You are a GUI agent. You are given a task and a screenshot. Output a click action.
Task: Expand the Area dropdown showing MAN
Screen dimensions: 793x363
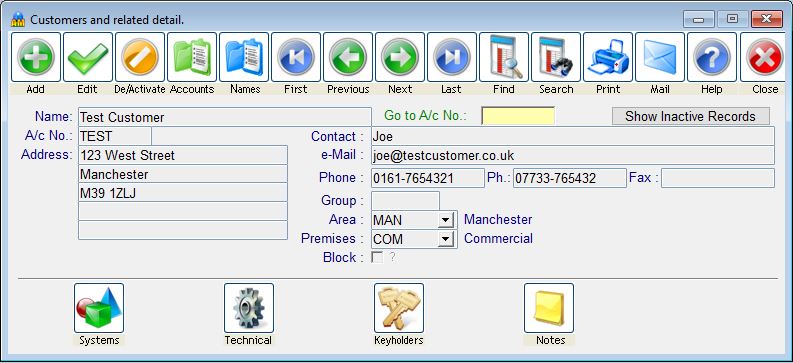tap(445, 220)
